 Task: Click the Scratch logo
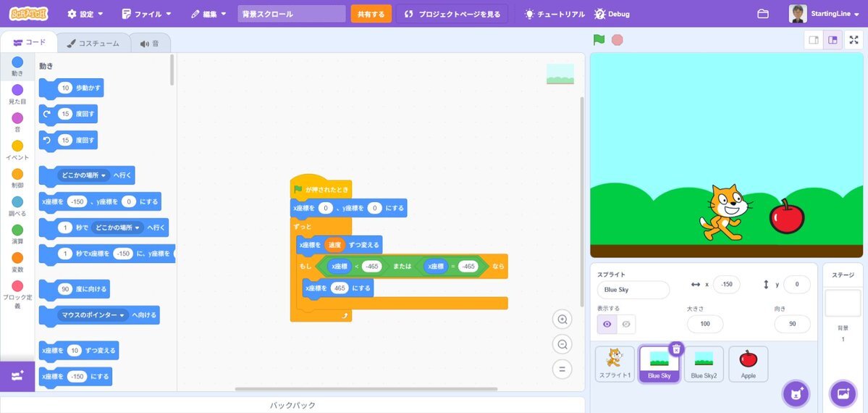(x=28, y=14)
